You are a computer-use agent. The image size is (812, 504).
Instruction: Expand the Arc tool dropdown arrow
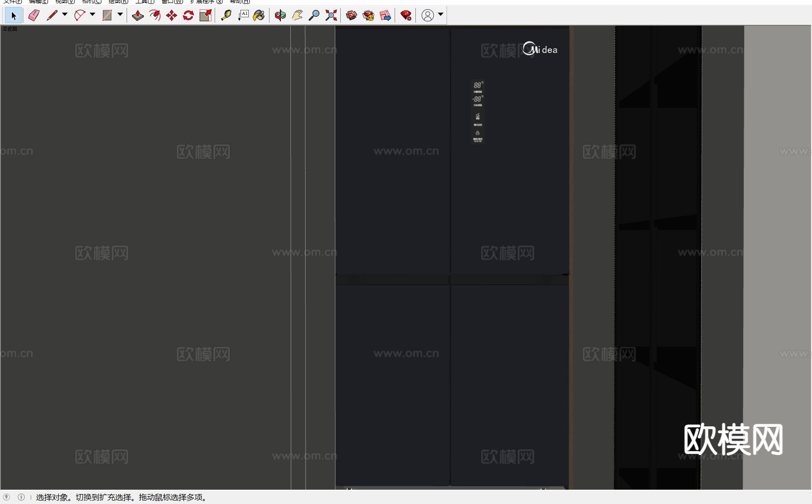[x=92, y=15]
